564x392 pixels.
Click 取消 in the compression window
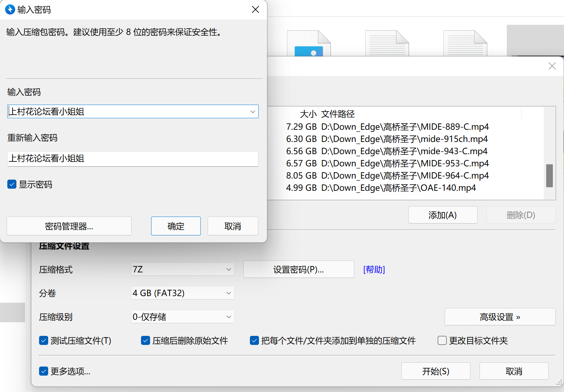pyautogui.click(x=514, y=371)
